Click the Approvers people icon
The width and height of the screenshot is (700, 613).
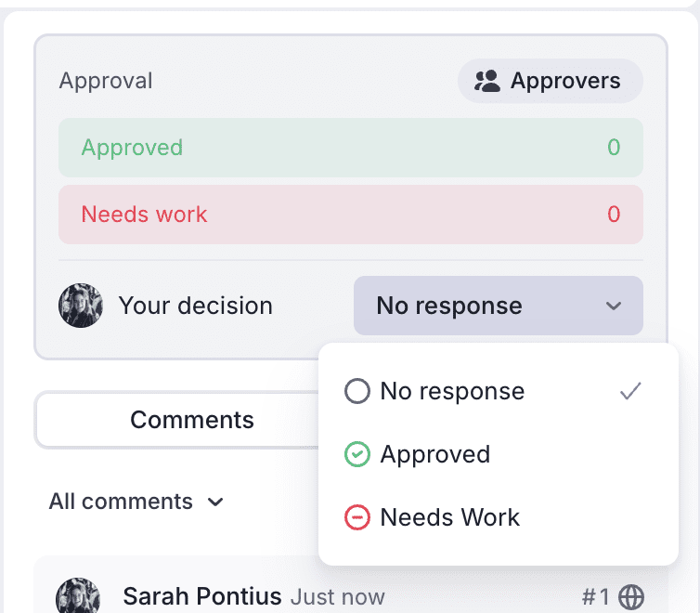pyautogui.click(x=486, y=81)
